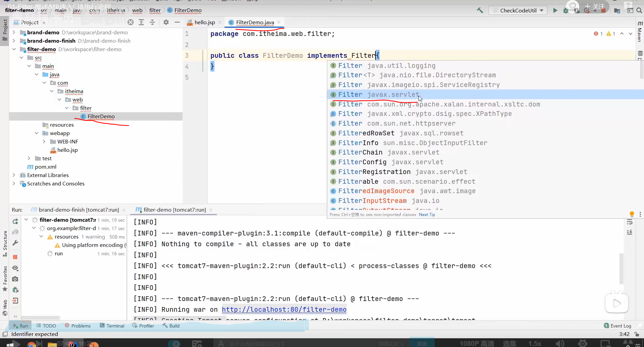This screenshot has height=347, width=644.
Task: Click the error count indicator in editor
Action: coord(598,34)
